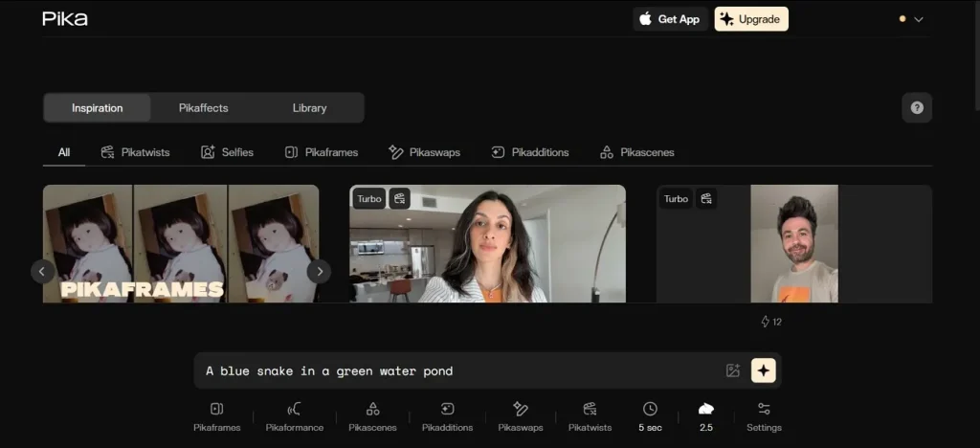Open help via the question mark icon
The height and width of the screenshot is (448, 980).
(x=917, y=107)
